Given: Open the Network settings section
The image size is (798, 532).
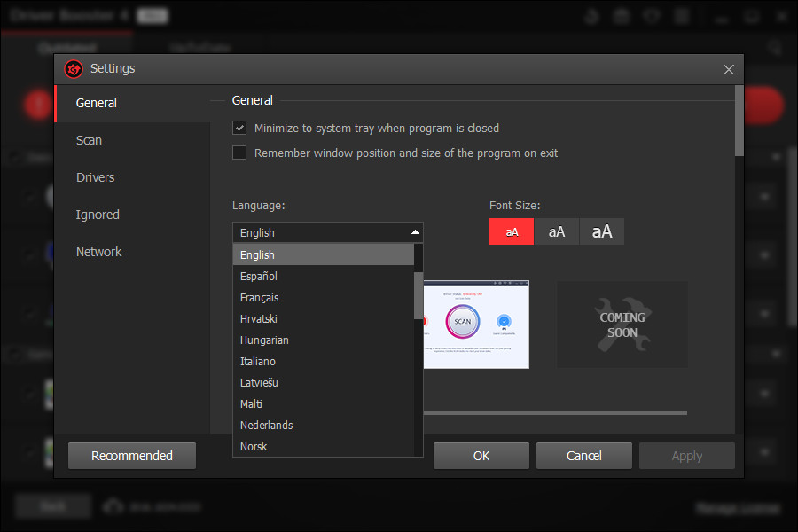Looking at the screenshot, I should (98, 251).
